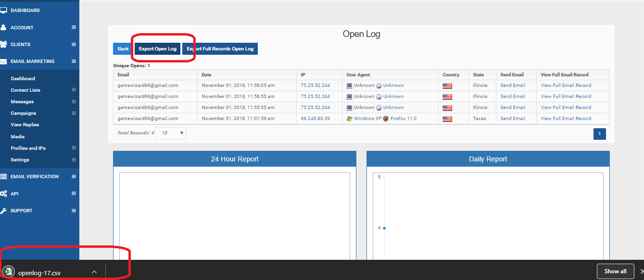
Task: Click the Account user icon
Action: 3,27
